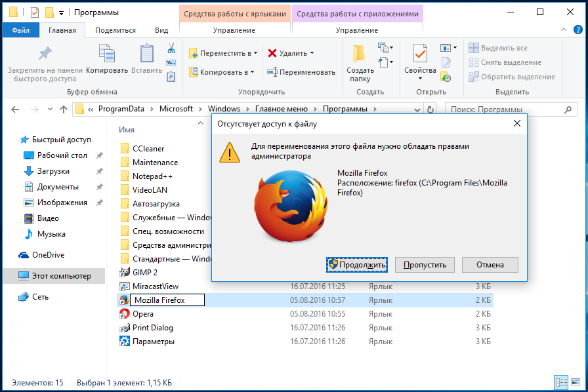
Task: Click the Copy path icon under the scissors
Action: [171, 62]
